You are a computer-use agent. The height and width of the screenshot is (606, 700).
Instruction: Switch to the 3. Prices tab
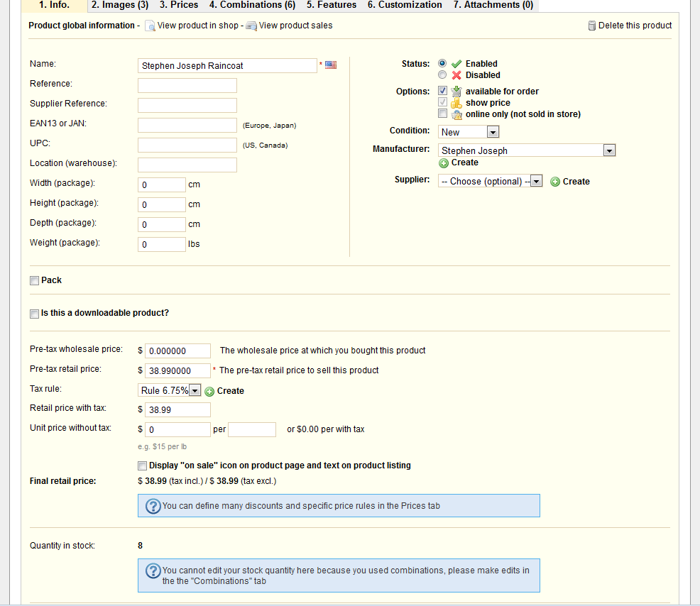[x=179, y=5]
